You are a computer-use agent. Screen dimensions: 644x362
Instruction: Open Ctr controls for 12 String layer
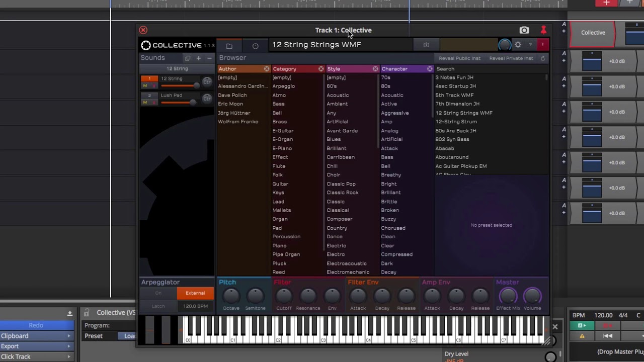coord(207,82)
